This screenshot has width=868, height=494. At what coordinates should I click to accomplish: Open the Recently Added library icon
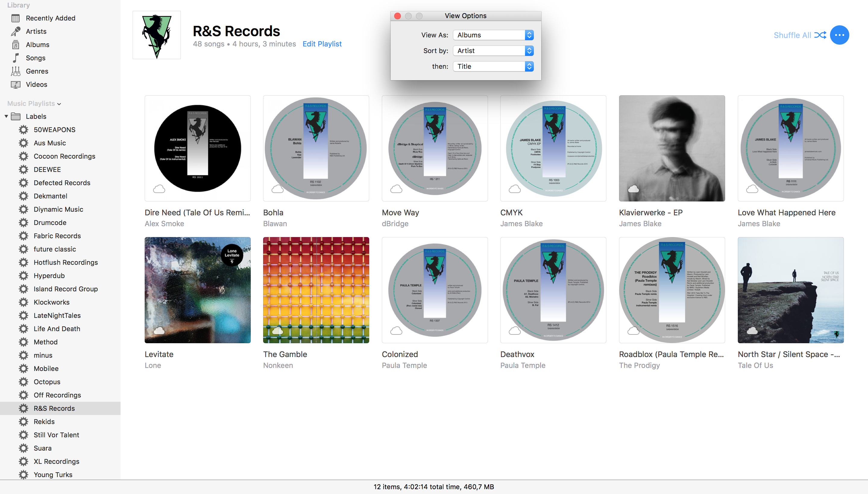click(16, 18)
